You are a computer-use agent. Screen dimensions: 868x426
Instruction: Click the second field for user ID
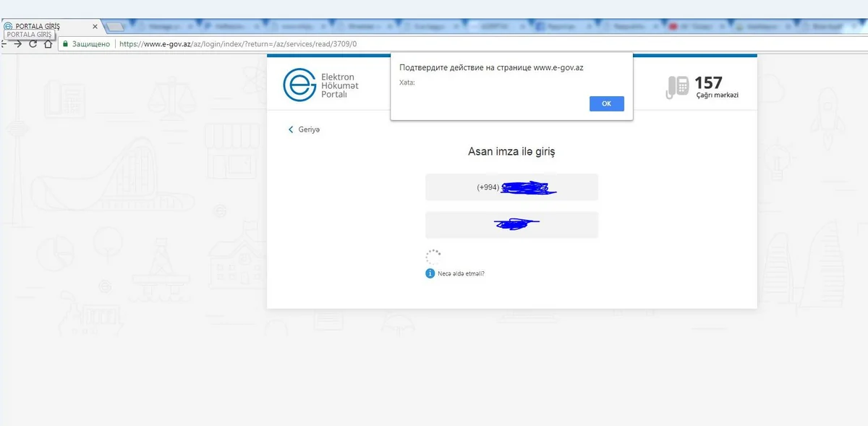[511, 225]
